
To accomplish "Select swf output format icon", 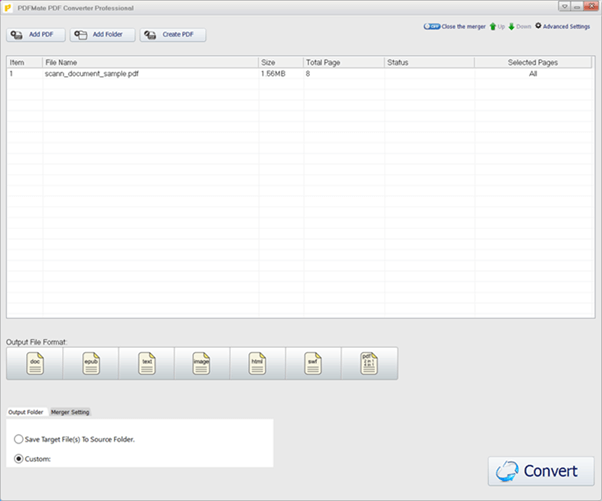I will pos(313,364).
